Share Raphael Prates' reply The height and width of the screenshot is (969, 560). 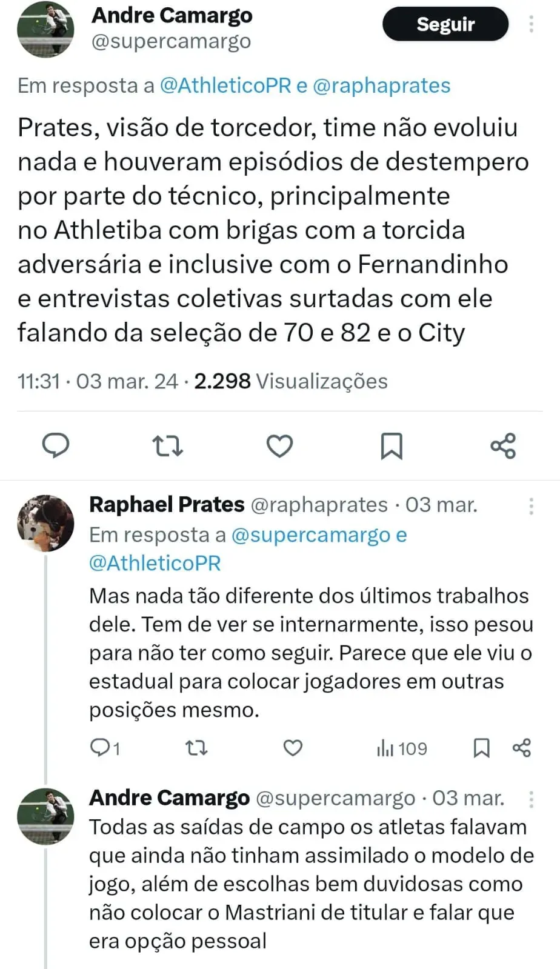(x=522, y=748)
